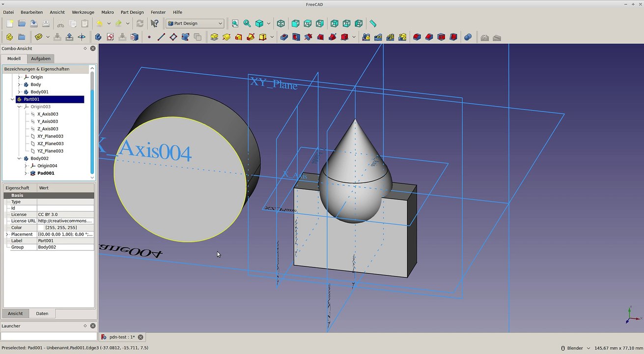Click the Measure distance ruler icon
The image size is (644, 354).
pyautogui.click(x=373, y=23)
